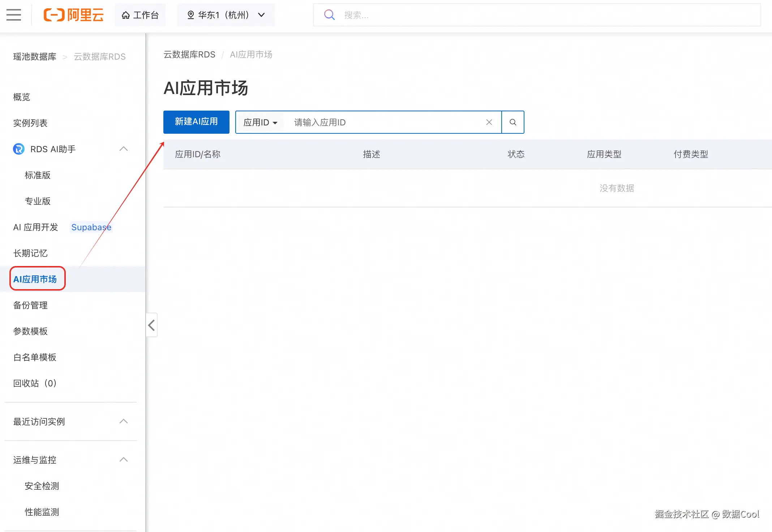Collapse the 最近访问实例 section
This screenshot has width=772, height=532.
pos(124,421)
